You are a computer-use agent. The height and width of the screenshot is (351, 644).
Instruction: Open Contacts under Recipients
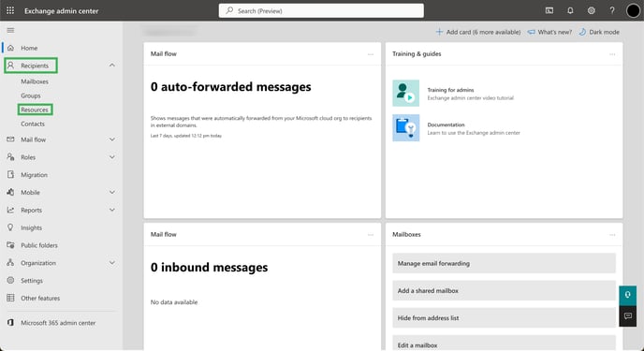click(33, 124)
